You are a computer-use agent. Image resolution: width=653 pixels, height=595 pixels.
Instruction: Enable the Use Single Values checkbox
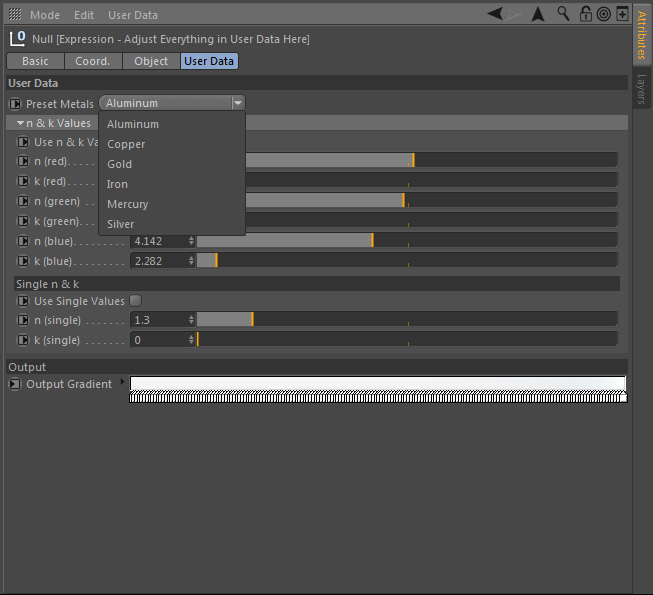tap(135, 301)
